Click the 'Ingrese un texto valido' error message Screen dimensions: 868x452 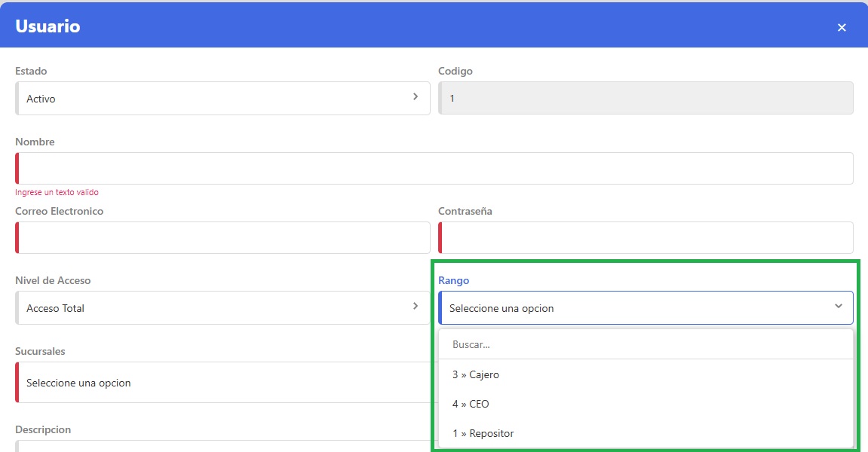57,192
